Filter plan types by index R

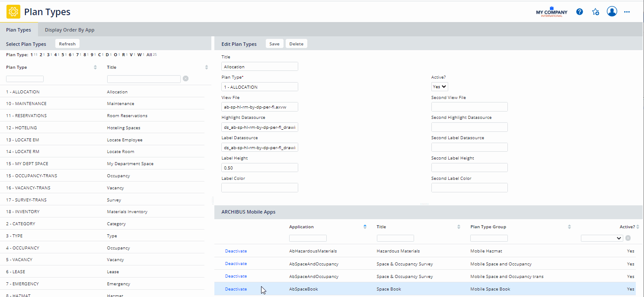click(123, 55)
